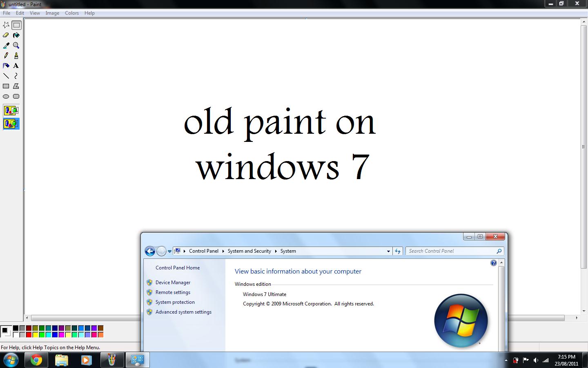Choose the Eraser tool
Image resolution: width=588 pixels, height=368 pixels.
(6, 35)
